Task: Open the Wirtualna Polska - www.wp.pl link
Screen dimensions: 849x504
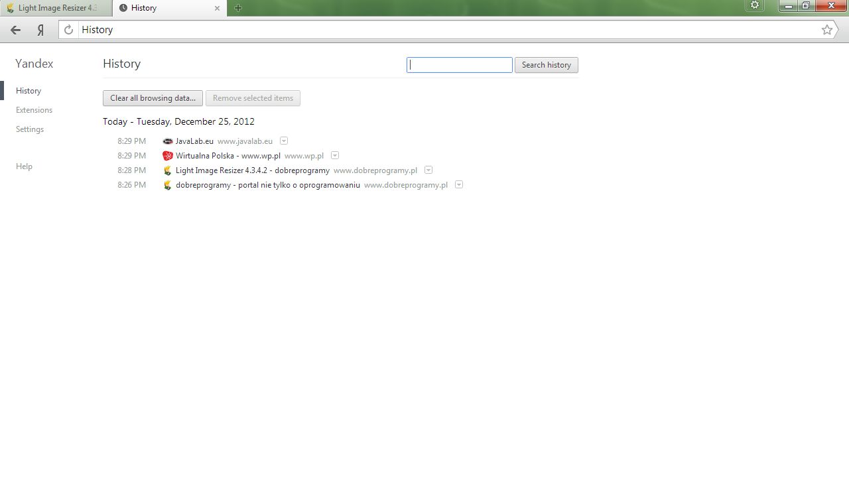Action: tap(228, 156)
